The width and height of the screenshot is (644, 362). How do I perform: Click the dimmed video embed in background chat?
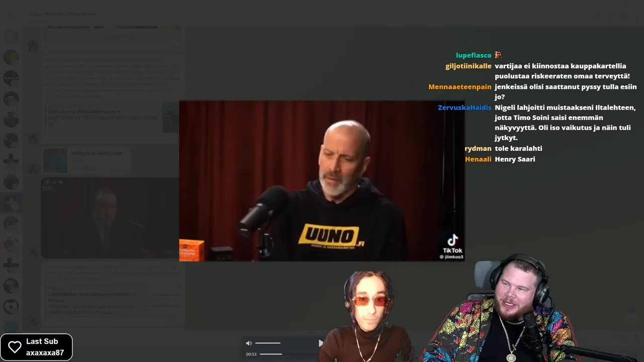pos(110,218)
